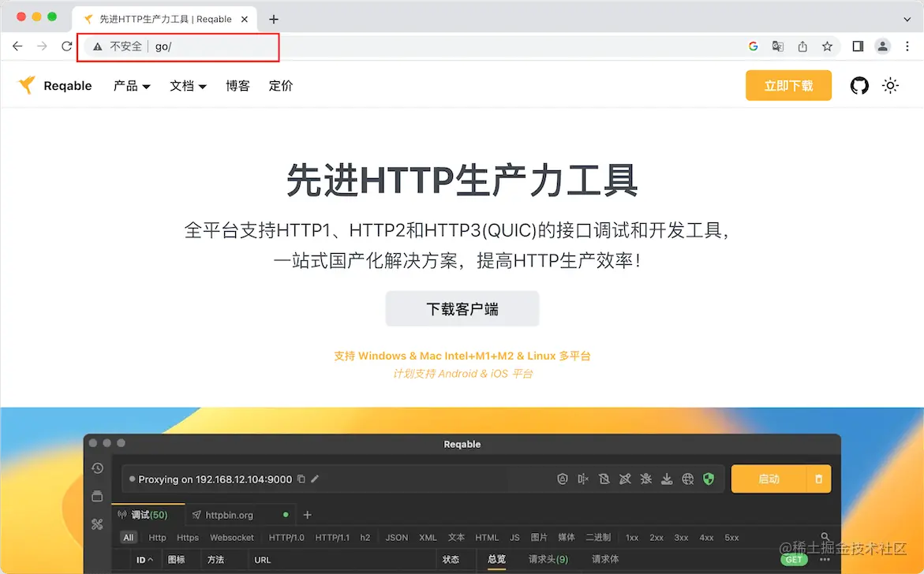Click the history icon in Reqable app sidebar
Image resolution: width=924 pixels, height=574 pixels.
[98, 468]
